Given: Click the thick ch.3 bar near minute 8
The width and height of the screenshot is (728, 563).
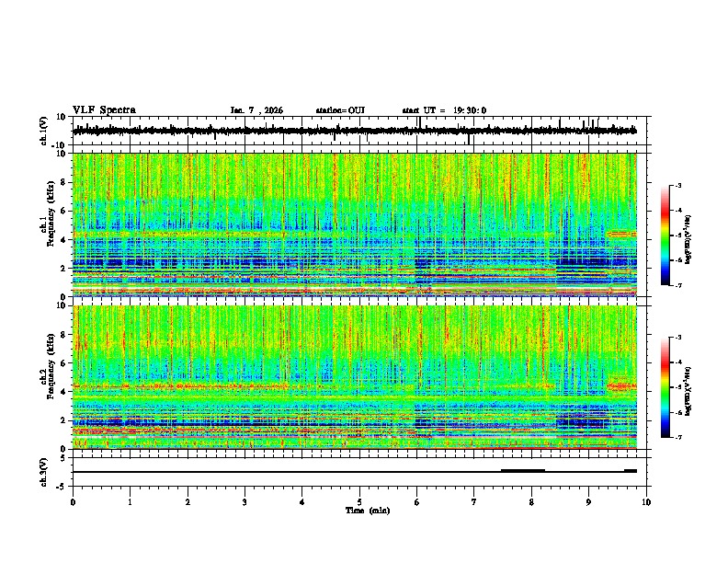Looking at the screenshot, I should pyautogui.click(x=523, y=471).
